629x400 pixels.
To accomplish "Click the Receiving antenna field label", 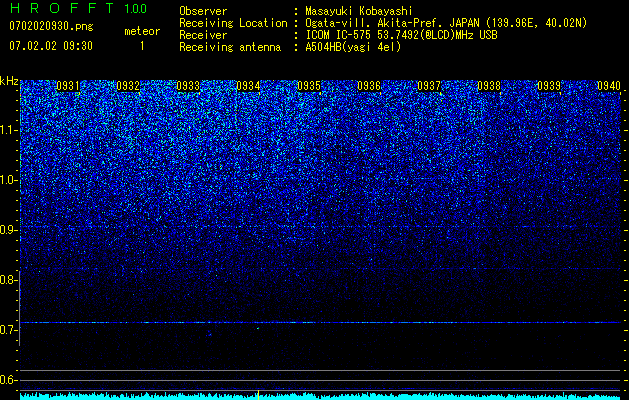I will click(x=230, y=47).
